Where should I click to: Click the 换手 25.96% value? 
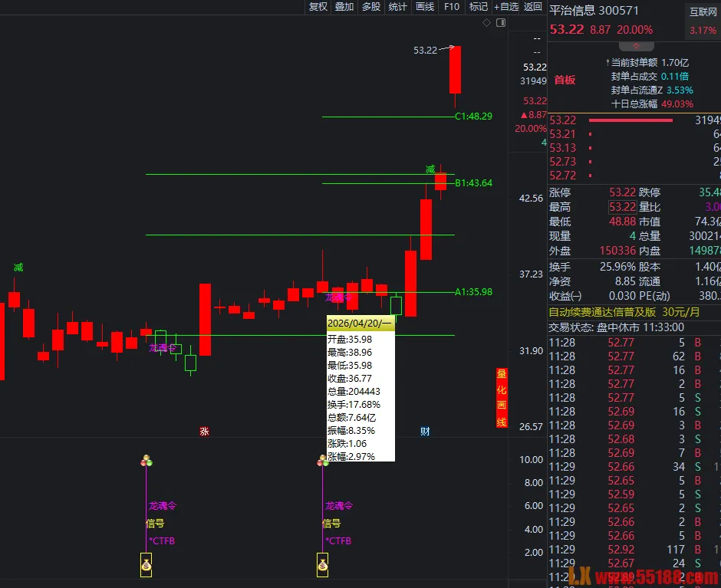618,267
